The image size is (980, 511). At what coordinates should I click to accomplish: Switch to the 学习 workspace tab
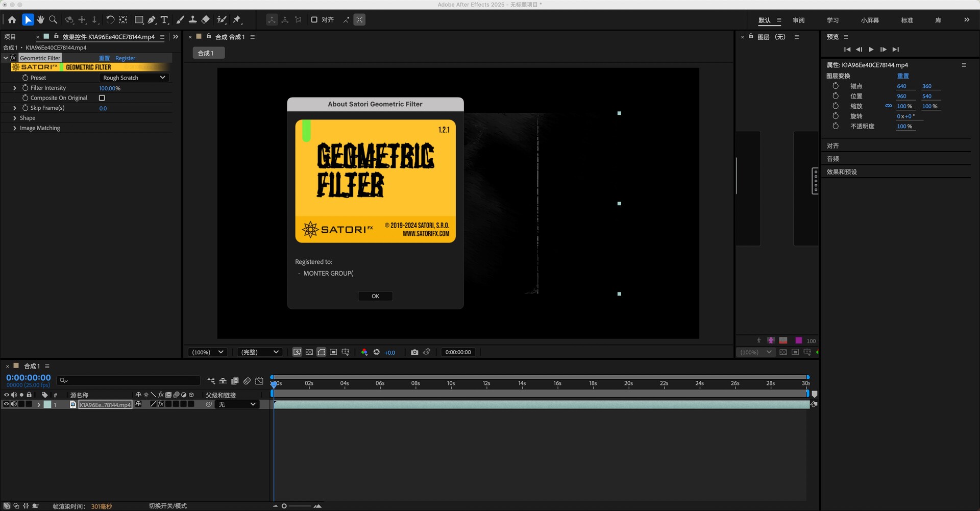832,20
